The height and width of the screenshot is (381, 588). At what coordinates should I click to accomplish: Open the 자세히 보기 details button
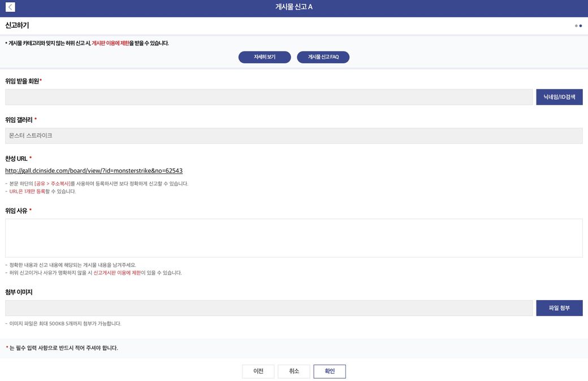coord(265,57)
